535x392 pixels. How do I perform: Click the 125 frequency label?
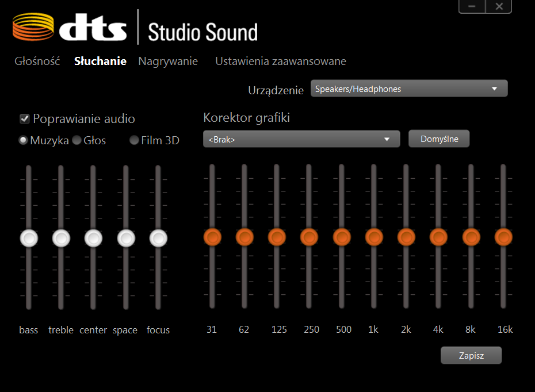tap(279, 329)
